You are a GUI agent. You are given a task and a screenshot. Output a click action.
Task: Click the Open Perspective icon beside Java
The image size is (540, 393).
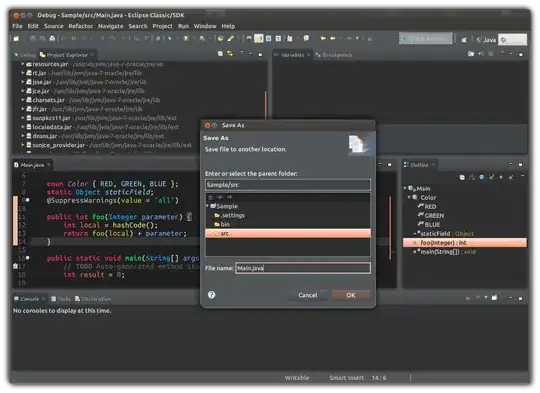click(464, 40)
